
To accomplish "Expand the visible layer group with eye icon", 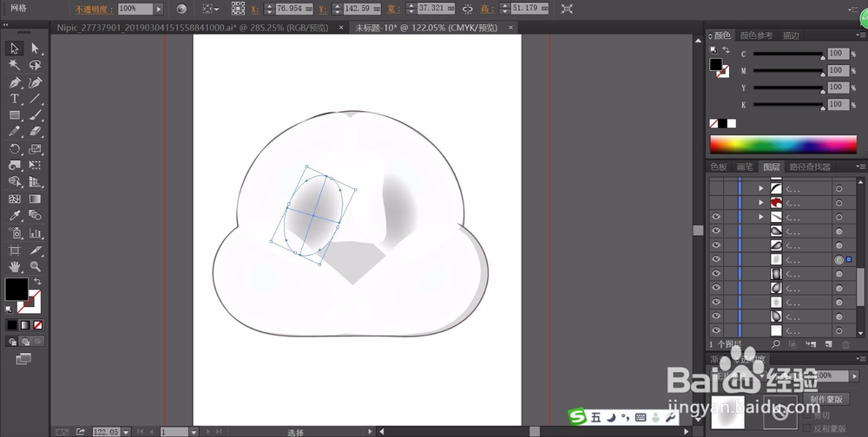I will pyautogui.click(x=761, y=217).
